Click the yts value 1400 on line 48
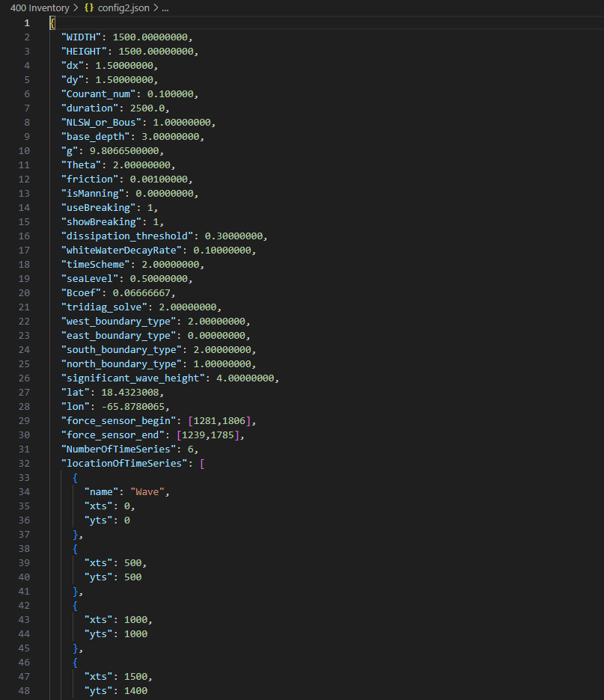 [x=135, y=691]
